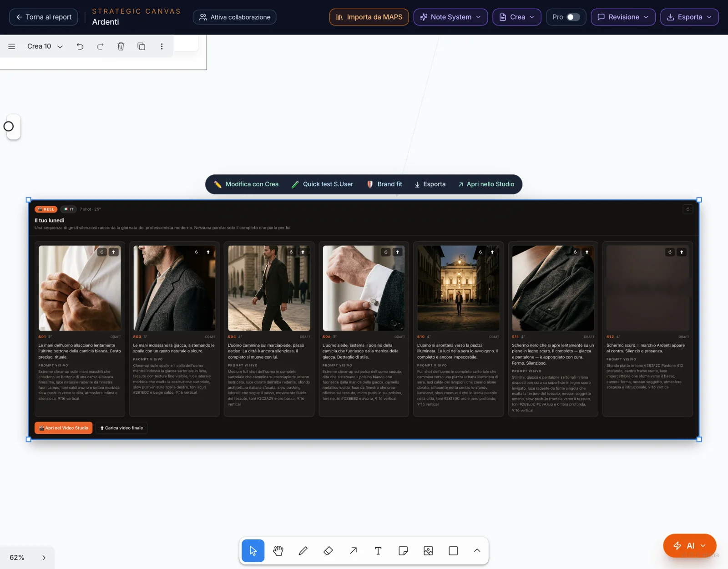Image resolution: width=728 pixels, height=569 pixels.
Task: Click refresh icon at reel card corner
Action: (688, 209)
